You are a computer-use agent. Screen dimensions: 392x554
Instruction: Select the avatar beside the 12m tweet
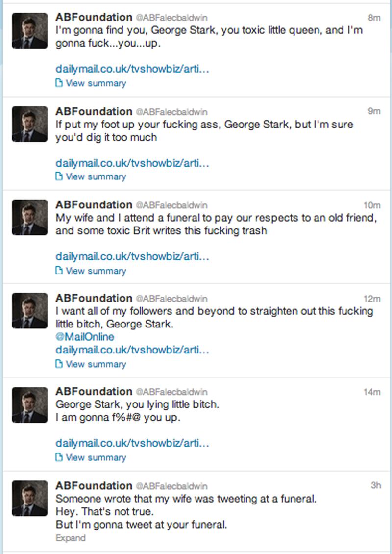pyautogui.click(x=29, y=311)
